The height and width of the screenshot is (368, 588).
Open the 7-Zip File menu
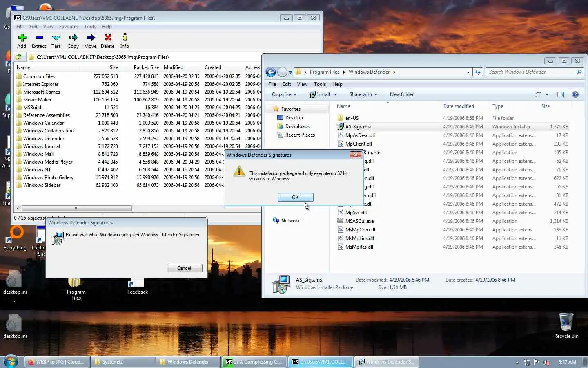point(20,27)
